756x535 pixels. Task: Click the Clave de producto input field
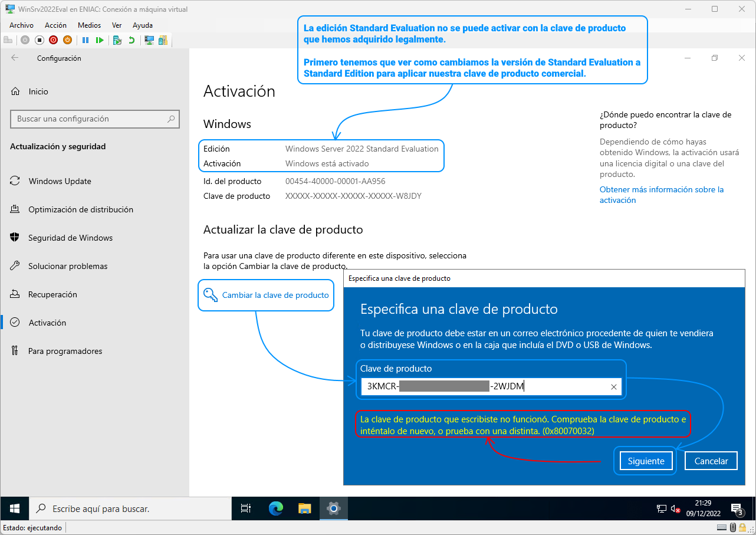pos(491,387)
